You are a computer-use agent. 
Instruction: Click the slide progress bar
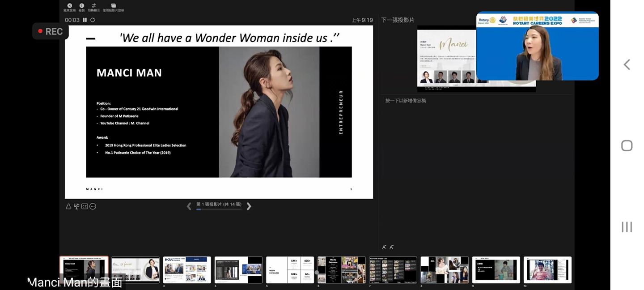219,209
